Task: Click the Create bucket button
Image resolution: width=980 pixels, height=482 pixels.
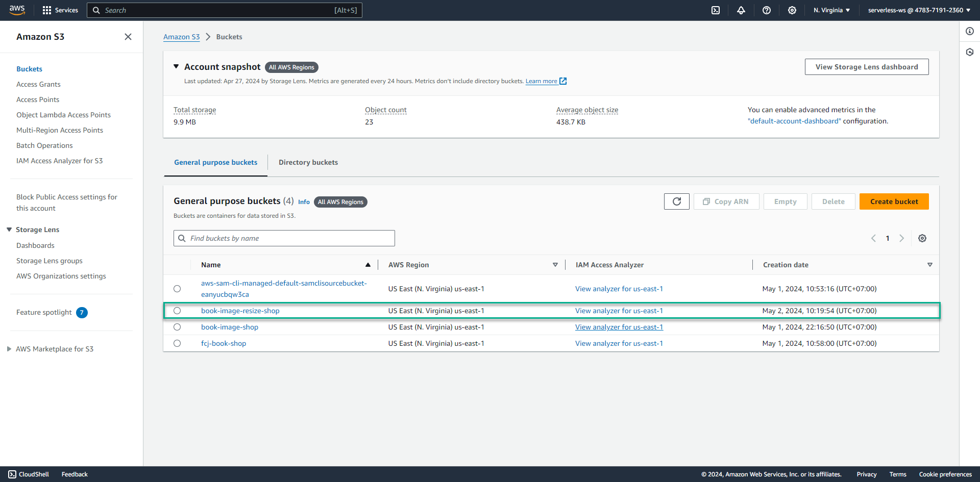Action: [x=894, y=201]
